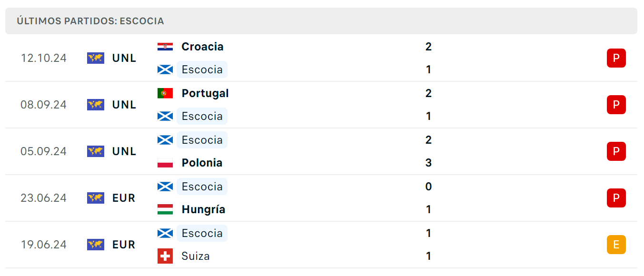Screen dimensions: 644x276
Task: Click the red P badge for the Polonia match
Action: point(616,151)
